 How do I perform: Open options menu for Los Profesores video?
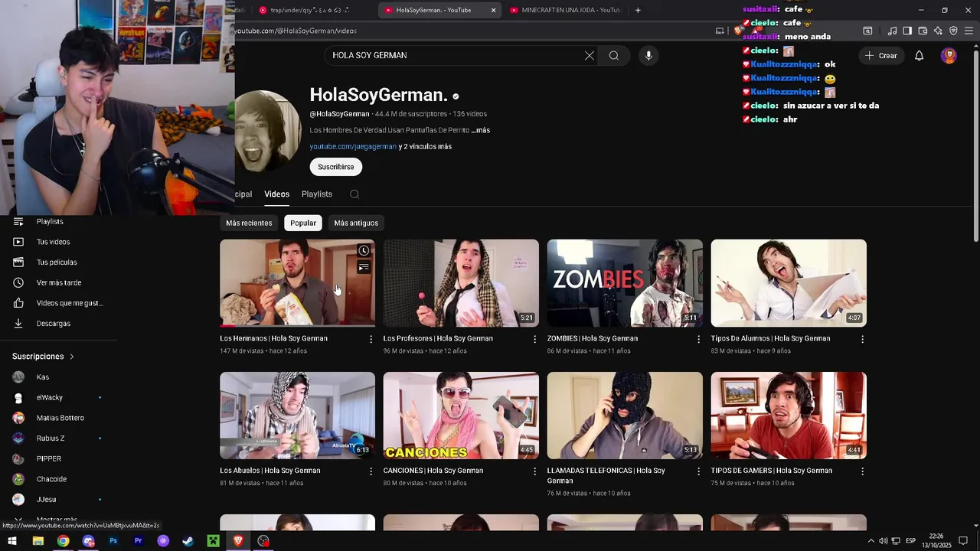coord(535,339)
